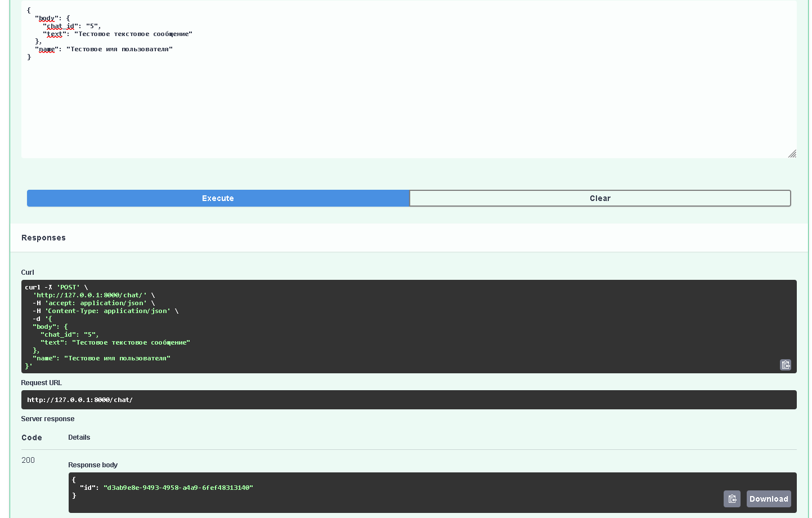812x518 pixels.
Task: Click the 'http://127.0.0.1:8000/chat/' line in curl block
Action: (94, 295)
